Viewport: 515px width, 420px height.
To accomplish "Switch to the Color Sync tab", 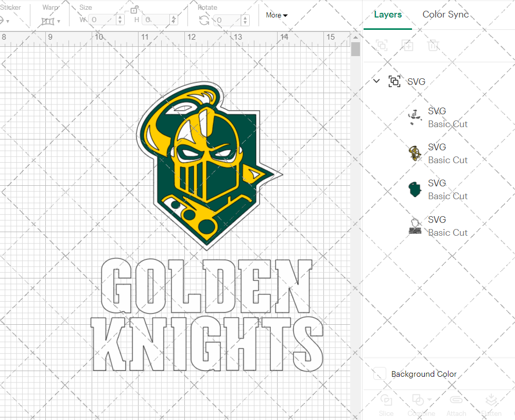I will (445, 14).
